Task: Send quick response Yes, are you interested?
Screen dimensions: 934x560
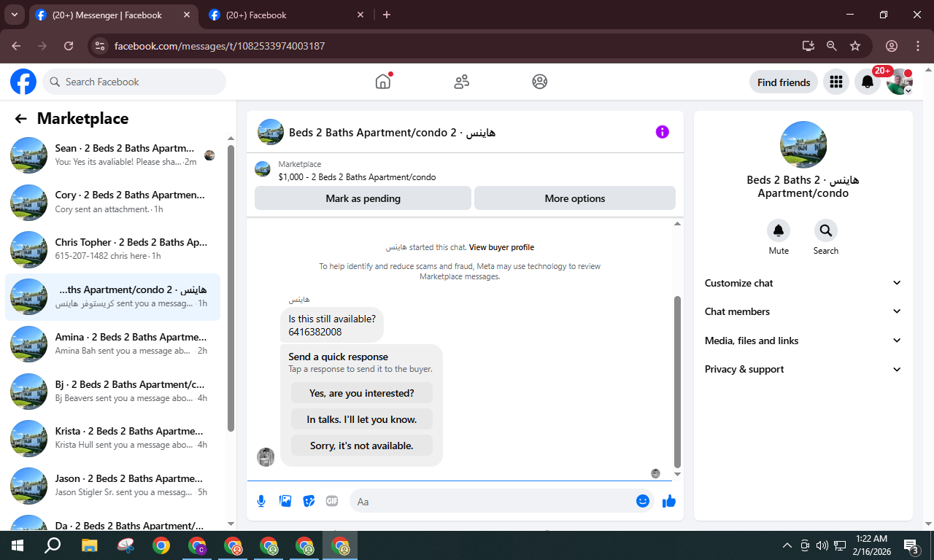Action: coord(361,393)
